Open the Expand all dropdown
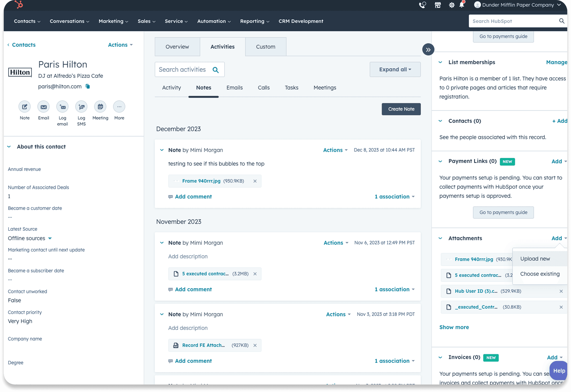Screen dimensions: 571x392 tap(395, 70)
